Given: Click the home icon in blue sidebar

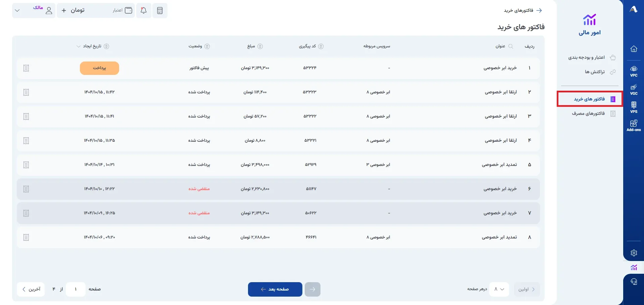Looking at the screenshot, I should (634, 49).
